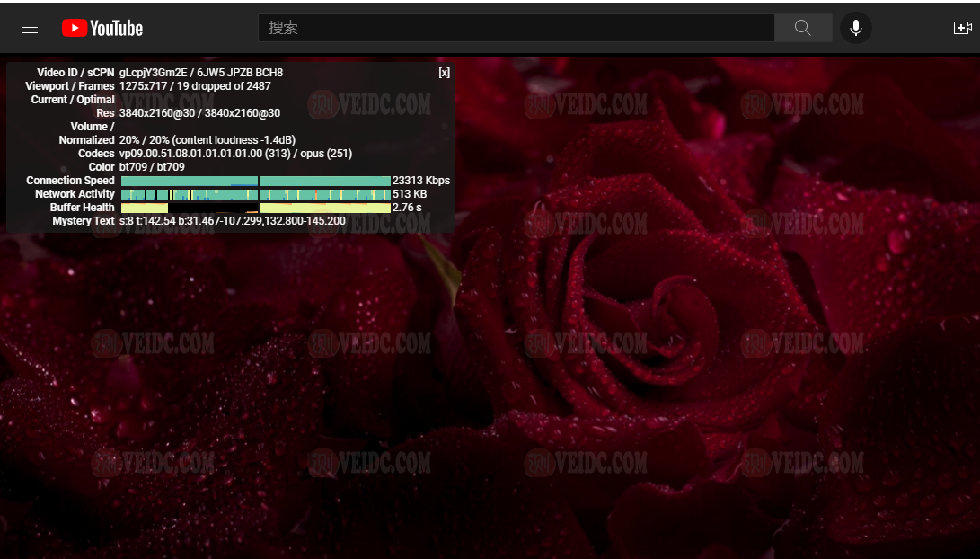Click the codecs value starting with vp09
The height and width of the screenshot is (559, 980).
tap(235, 153)
